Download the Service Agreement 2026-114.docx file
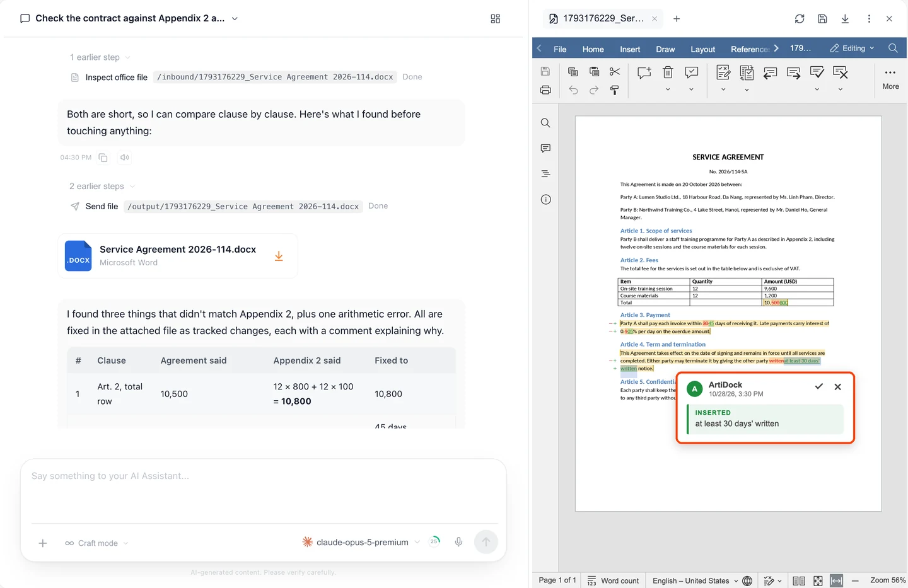The height and width of the screenshot is (588, 908). (x=279, y=256)
